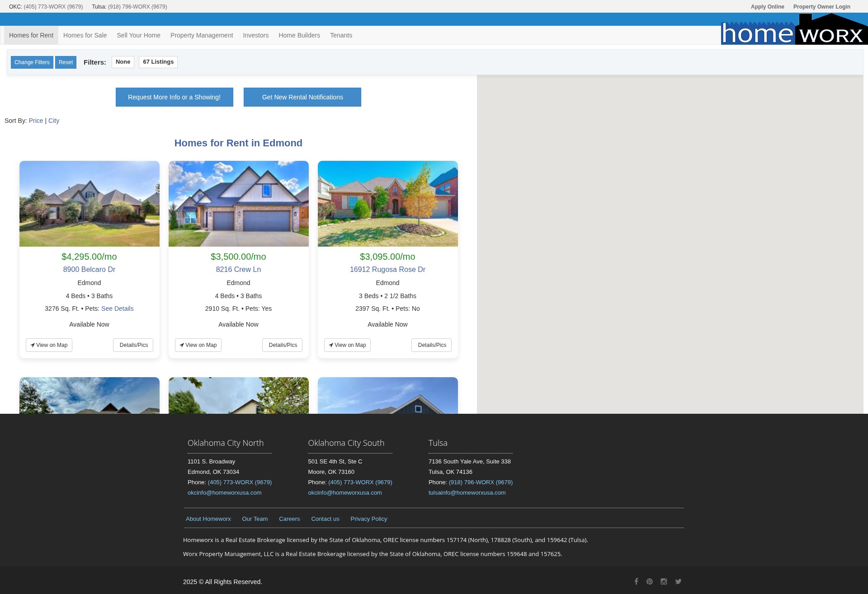Go to Sell Your Home
868x594 pixels.
coord(138,35)
